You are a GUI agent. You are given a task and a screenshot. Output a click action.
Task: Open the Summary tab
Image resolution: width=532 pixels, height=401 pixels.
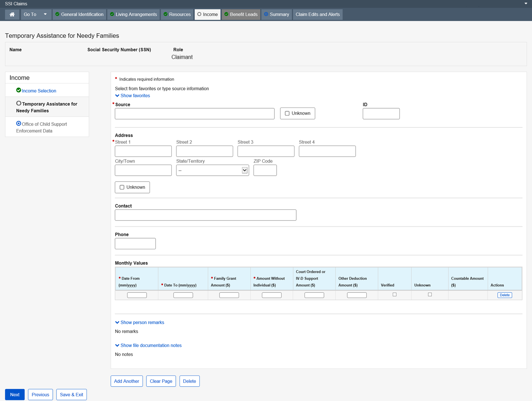click(x=276, y=14)
